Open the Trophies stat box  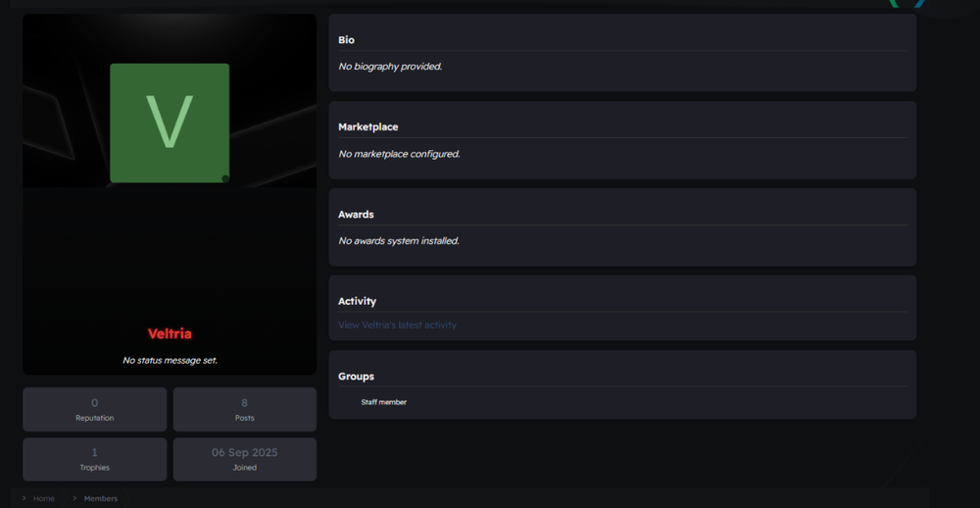(x=94, y=459)
